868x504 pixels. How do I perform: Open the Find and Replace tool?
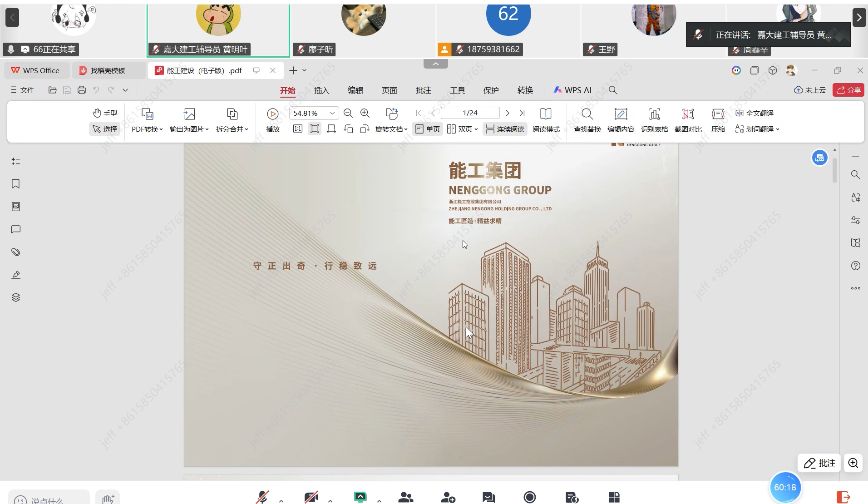coord(587,120)
